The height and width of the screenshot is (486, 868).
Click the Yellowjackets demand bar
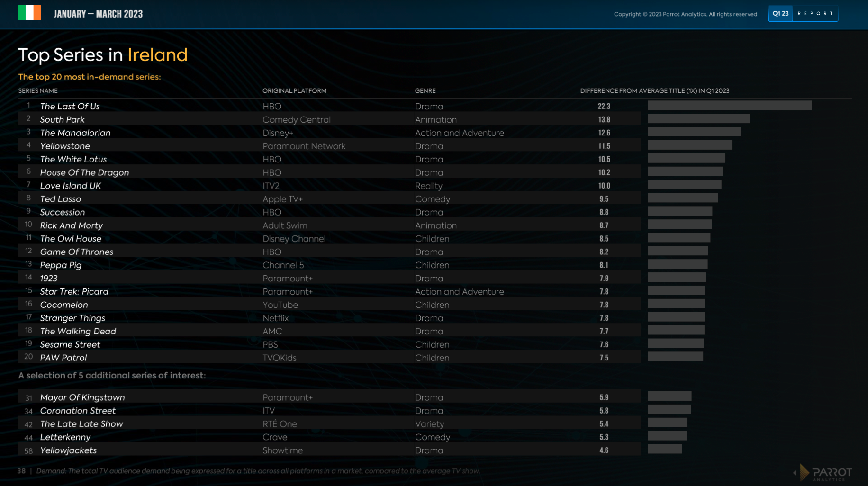[x=665, y=449]
